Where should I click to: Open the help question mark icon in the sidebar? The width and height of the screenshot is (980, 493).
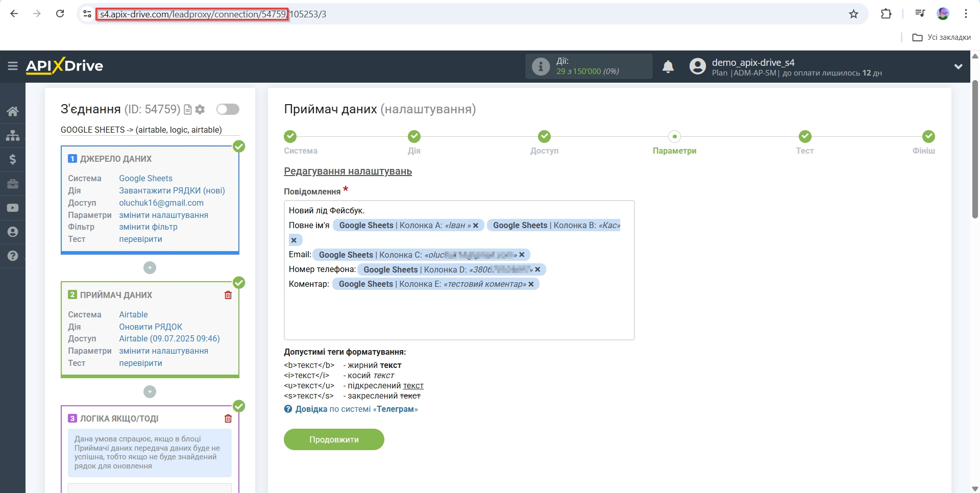pos(13,256)
